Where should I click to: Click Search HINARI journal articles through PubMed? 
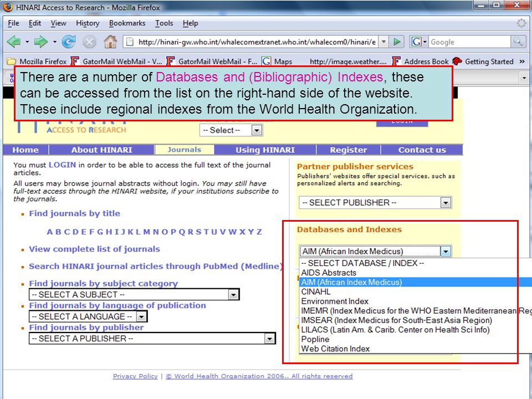[156, 267]
